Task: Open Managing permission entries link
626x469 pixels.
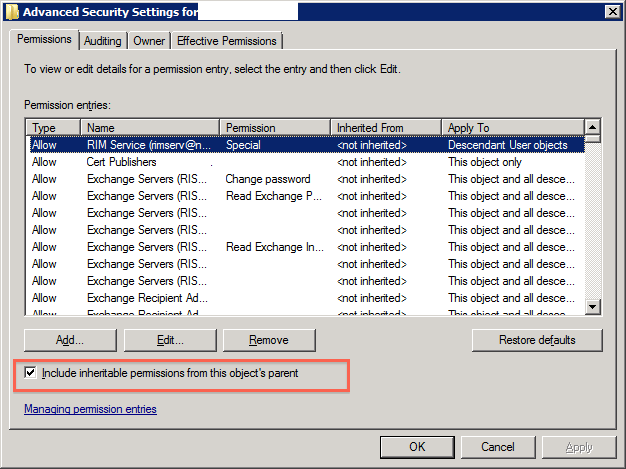Action: tap(90, 409)
